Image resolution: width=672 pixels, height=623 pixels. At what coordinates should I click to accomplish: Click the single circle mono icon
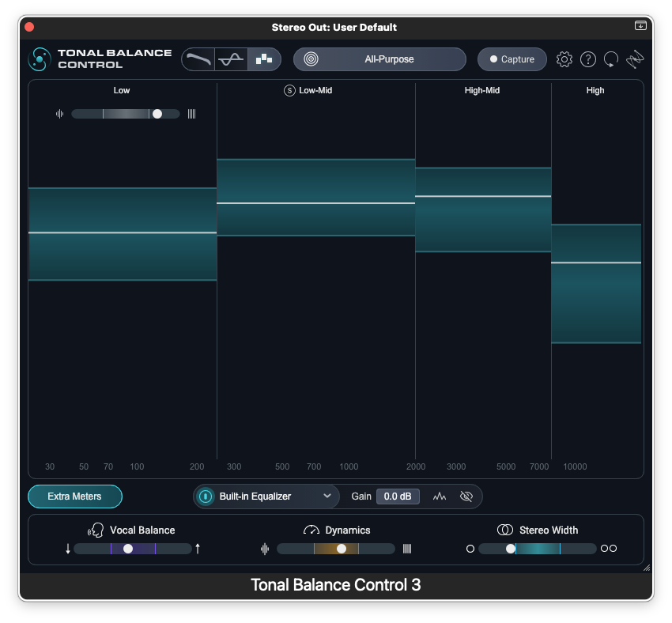[470, 549]
